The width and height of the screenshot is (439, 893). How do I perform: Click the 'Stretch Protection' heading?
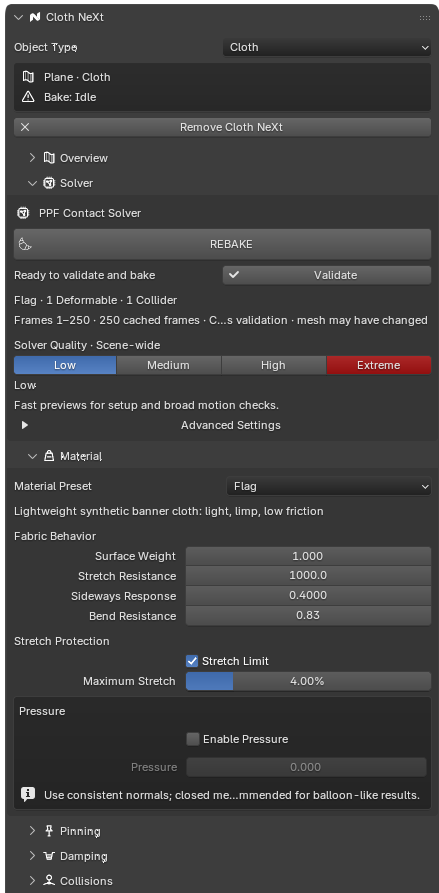click(61, 641)
